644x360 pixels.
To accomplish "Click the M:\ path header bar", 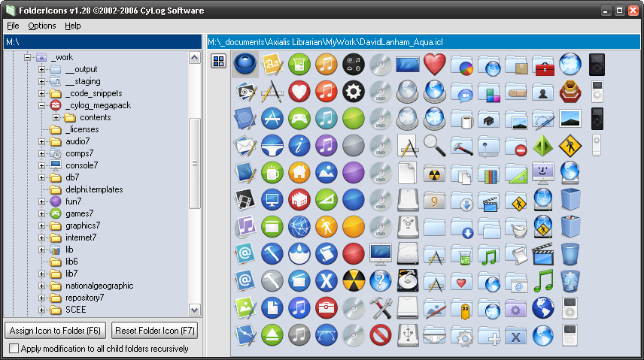I will tap(102, 42).
